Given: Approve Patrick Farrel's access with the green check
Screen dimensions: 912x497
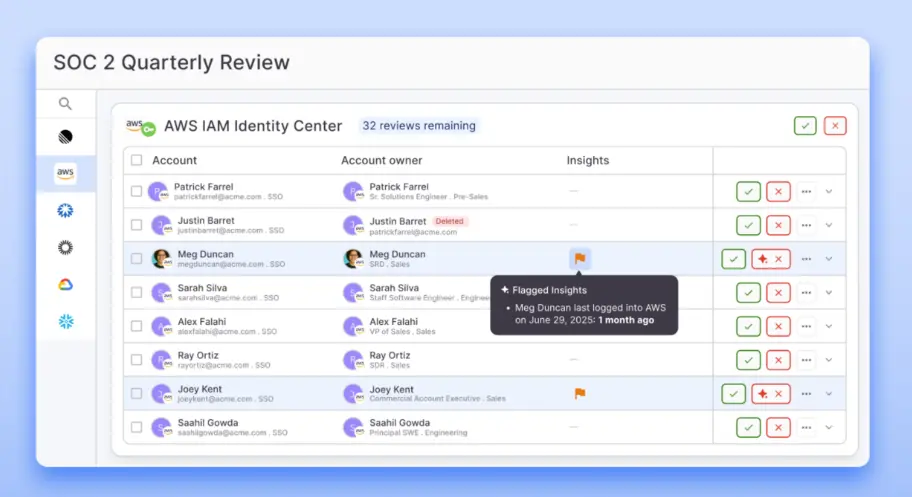Looking at the screenshot, I should click(748, 191).
